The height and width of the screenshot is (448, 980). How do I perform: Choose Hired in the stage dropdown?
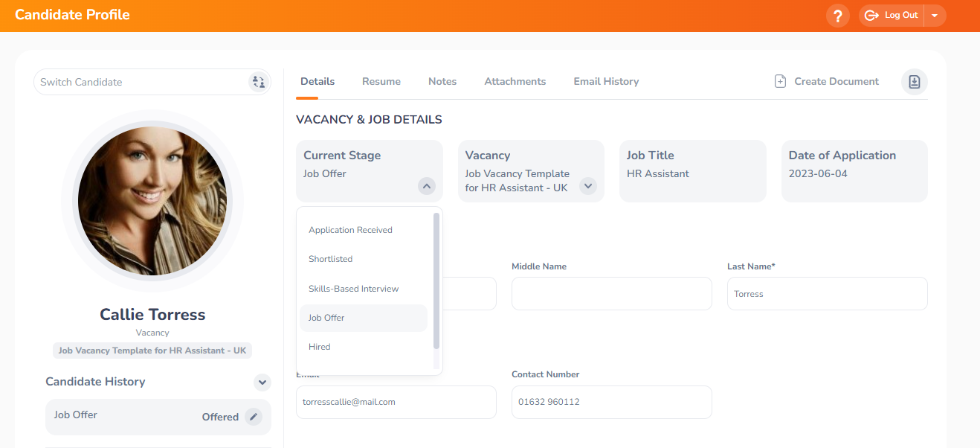(x=320, y=347)
